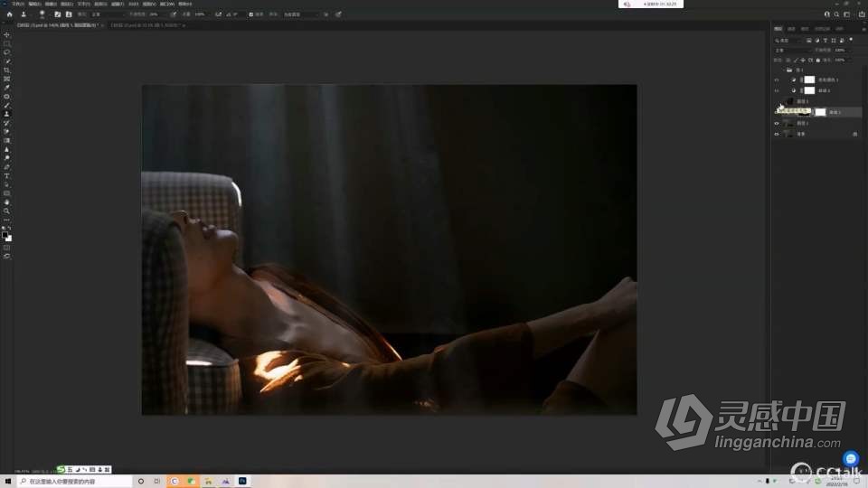The width and height of the screenshot is (868, 488).
Task: Open the blending Mode dropdown in options bar
Action: (x=107, y=14)
